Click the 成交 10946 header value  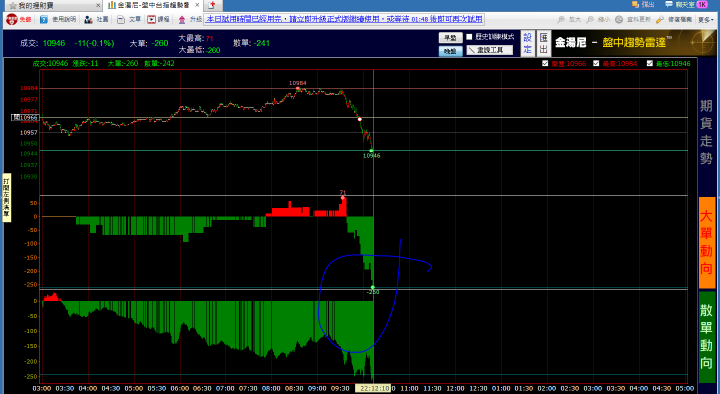click(x=54, y=43)
